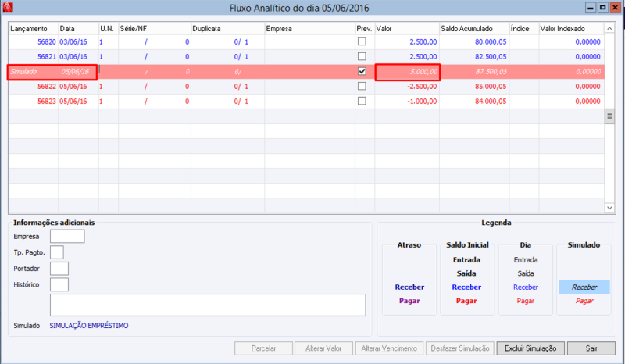
Task: Close the Fluxo Analítico window
Action: pyautogui.click(x=616, y=8)
